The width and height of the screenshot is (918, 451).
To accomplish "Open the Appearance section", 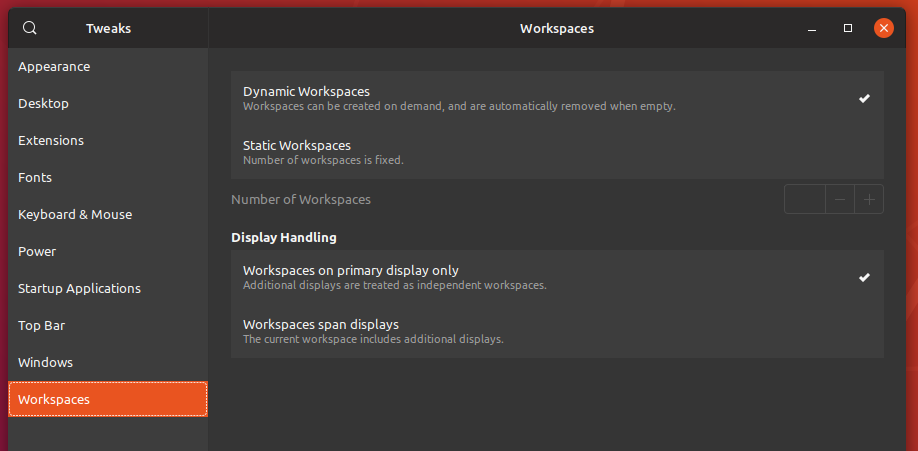I will coord(108,67).
